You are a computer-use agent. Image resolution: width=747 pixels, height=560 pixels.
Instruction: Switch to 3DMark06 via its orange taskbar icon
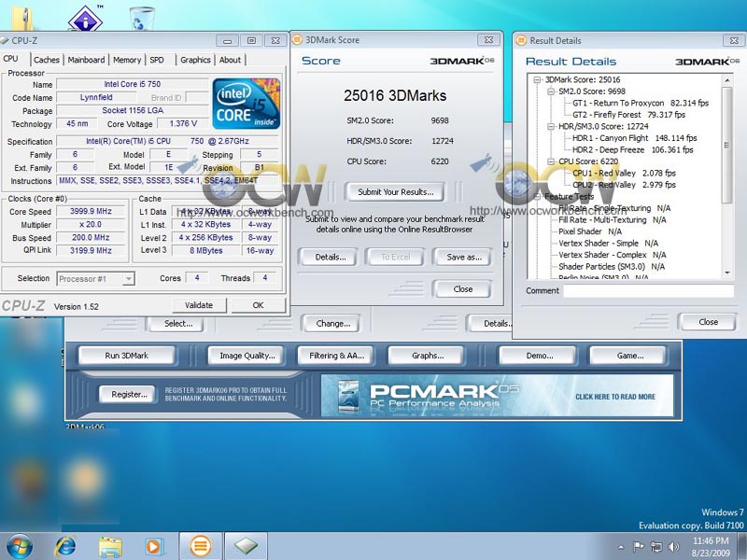[x=201, y=546]
